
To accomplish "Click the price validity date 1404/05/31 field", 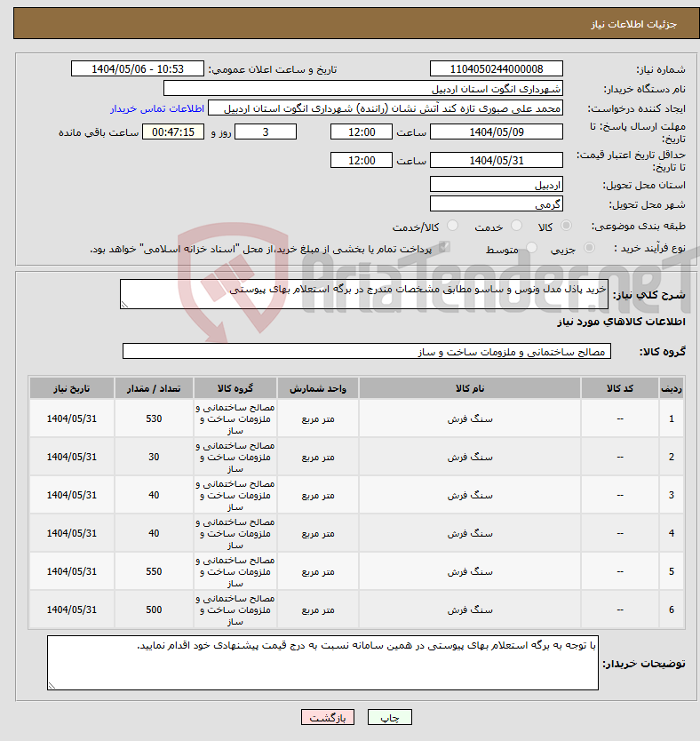I will click(497, 160).
